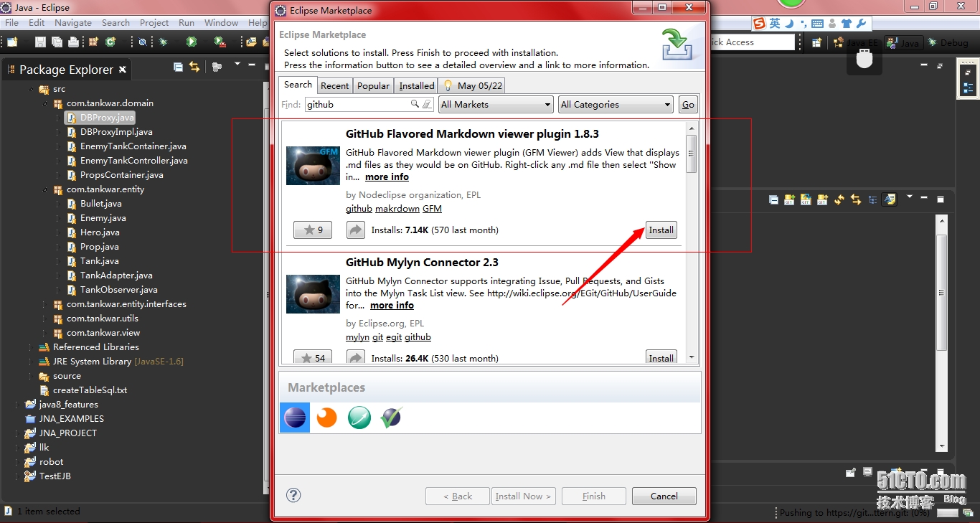The image size is (980, 523).
Task: Toggle Link with Editor in Package Explorer
Action: point(194,67)
